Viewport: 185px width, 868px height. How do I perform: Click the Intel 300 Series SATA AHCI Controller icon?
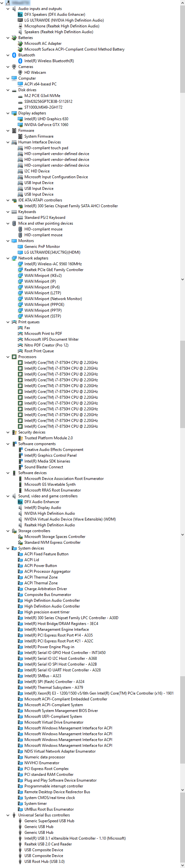[x=20, y=206]
